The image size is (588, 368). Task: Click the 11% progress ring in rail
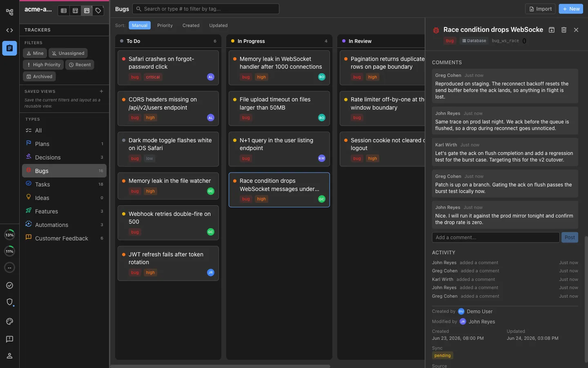click(x=9, y=251)
